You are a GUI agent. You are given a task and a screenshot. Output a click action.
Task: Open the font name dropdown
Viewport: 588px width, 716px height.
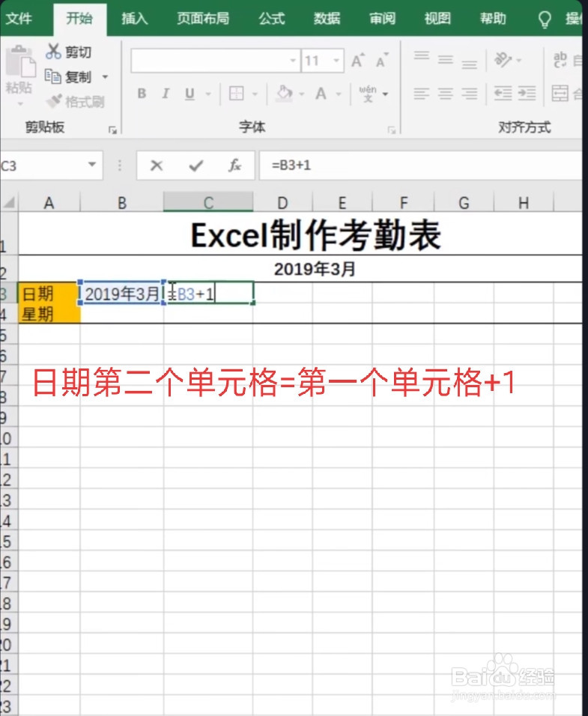click(293, 60)
